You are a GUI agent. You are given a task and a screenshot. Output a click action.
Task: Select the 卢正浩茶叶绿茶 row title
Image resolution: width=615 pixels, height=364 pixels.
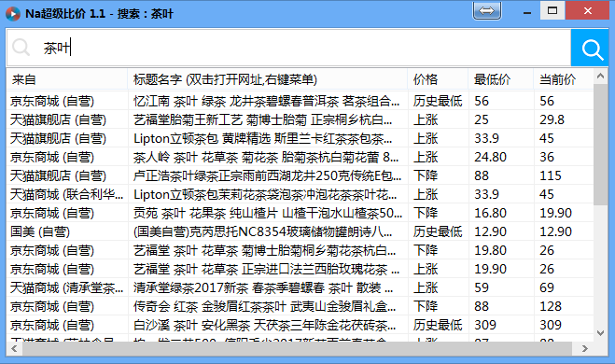(268, 175)
